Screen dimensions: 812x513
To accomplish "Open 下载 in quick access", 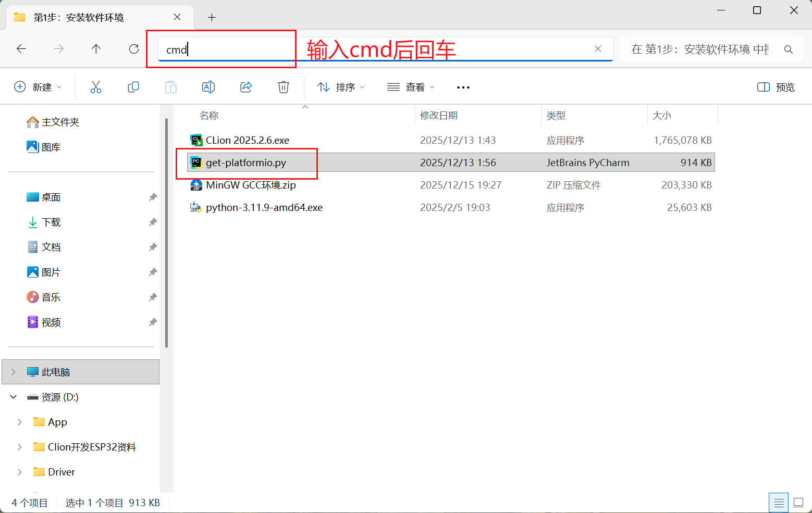I will coord(43,222).
